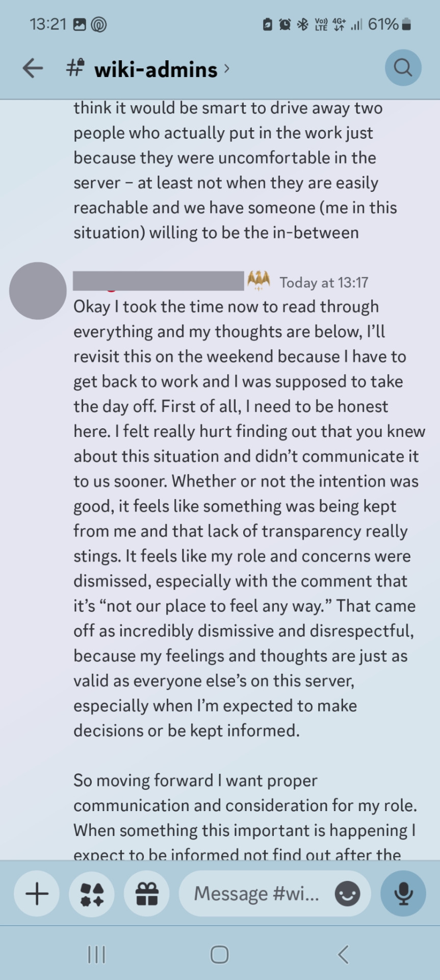
Task: Tap the microphone voice message button
Action: coord(403,894)
